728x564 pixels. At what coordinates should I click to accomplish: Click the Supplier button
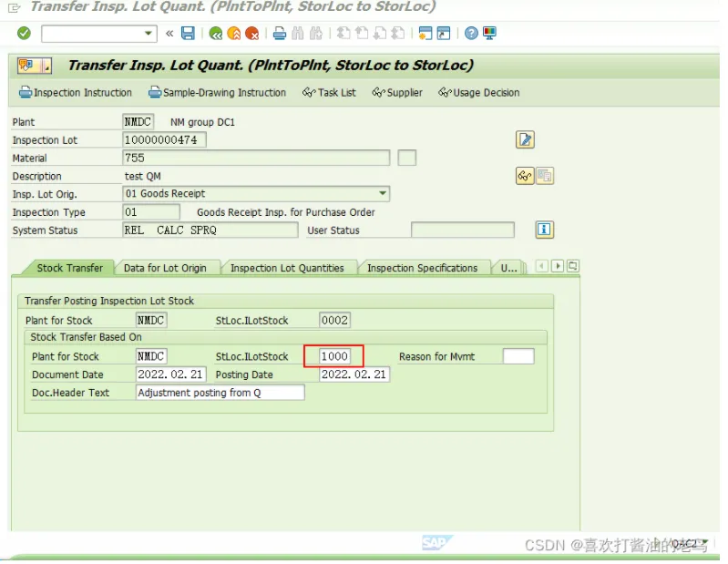[x=397, y=93]
